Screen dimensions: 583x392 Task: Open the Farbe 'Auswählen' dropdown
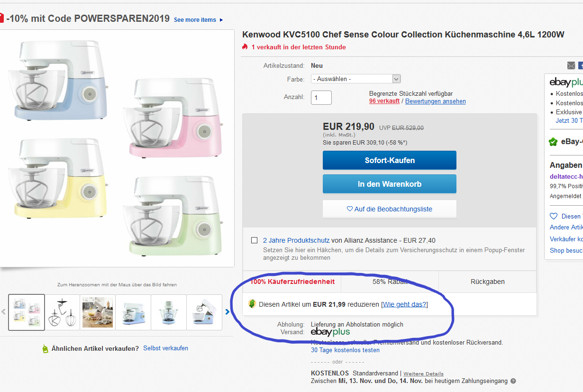point(356,79)
